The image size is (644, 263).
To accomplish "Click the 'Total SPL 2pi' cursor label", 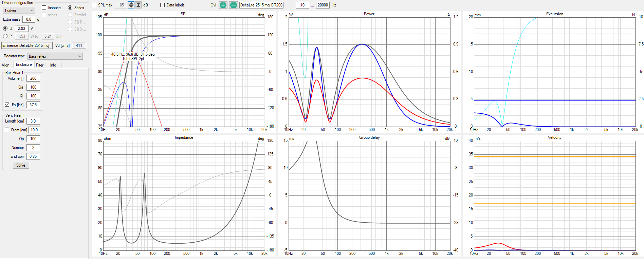I will click(x=133, y=59).
